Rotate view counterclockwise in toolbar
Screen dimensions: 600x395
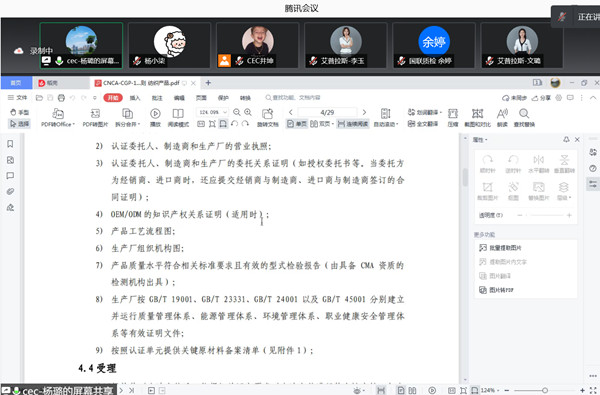coord(234,124)
